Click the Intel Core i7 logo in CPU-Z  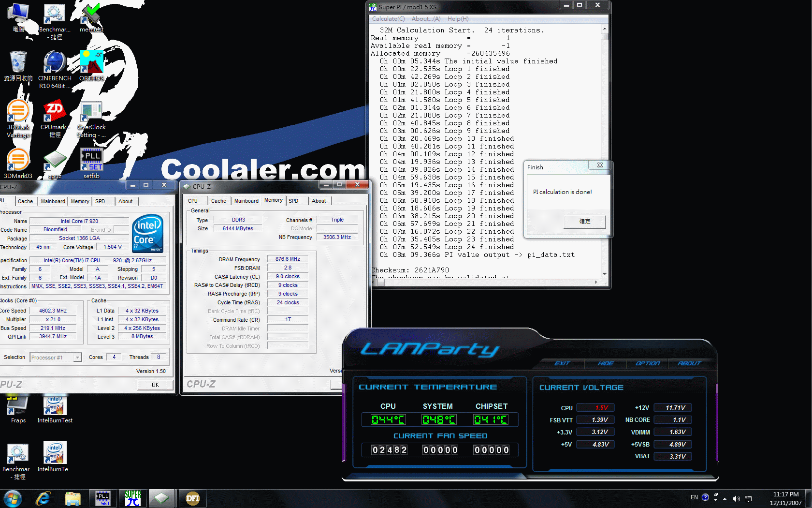[x=147, y=233]
